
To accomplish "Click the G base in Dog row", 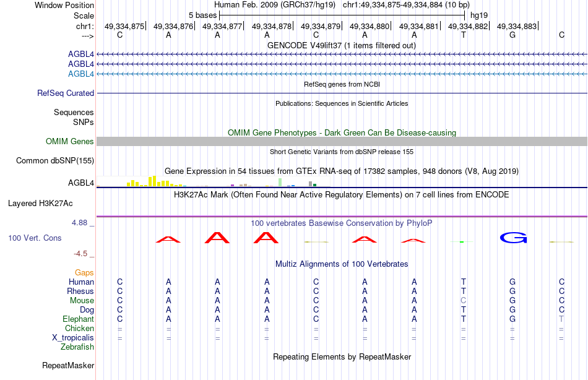I will pos(512,310).
